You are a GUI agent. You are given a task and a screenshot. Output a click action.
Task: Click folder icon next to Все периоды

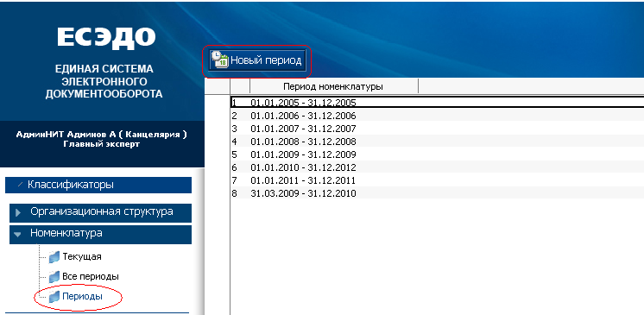(x=54, y=277)
